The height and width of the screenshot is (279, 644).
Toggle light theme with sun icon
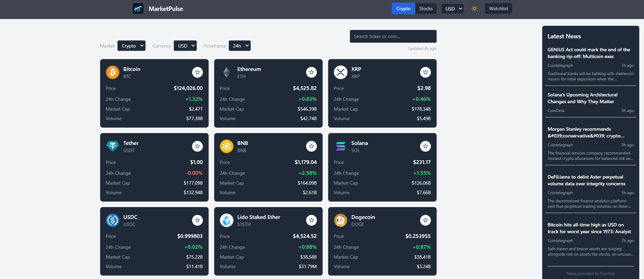tap(474, 8)
